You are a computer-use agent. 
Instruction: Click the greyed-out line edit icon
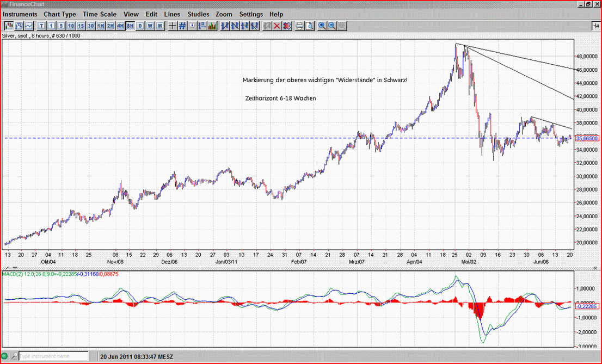[267, 26]
